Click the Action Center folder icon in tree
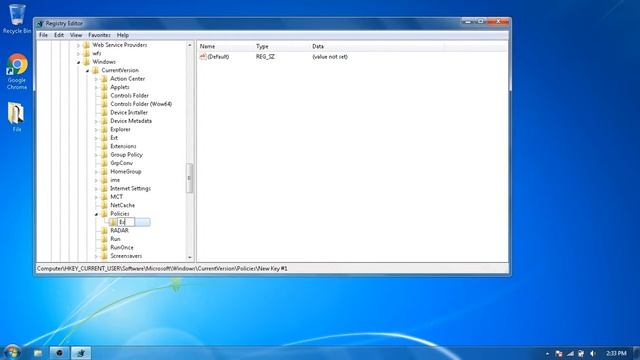Viewport: 640px width, 360px height. [x=104, y=79]
